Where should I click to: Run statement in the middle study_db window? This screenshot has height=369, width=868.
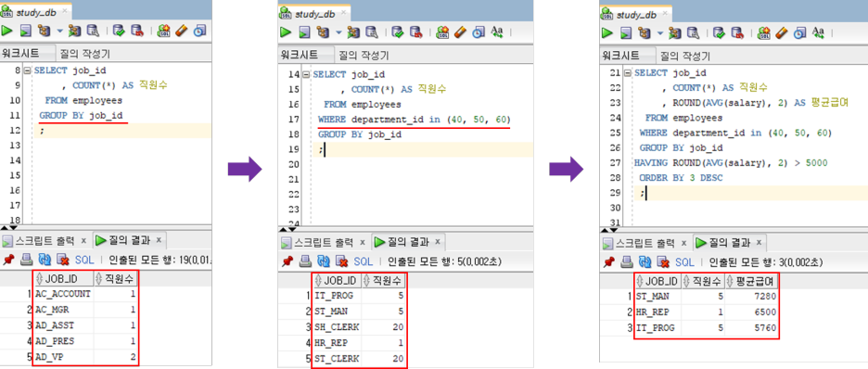pyautogui.click(x=286, y=32)
